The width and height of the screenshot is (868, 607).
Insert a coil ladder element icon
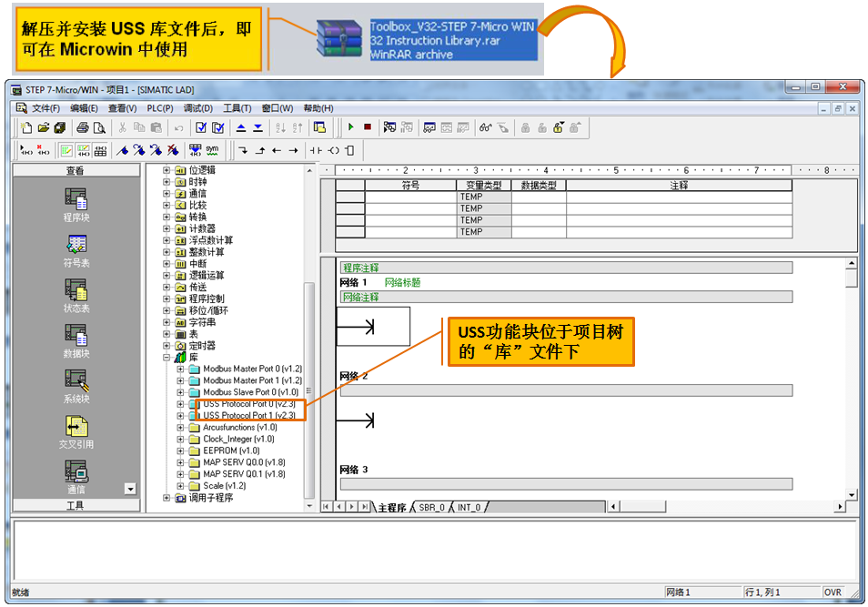(334, 150)
